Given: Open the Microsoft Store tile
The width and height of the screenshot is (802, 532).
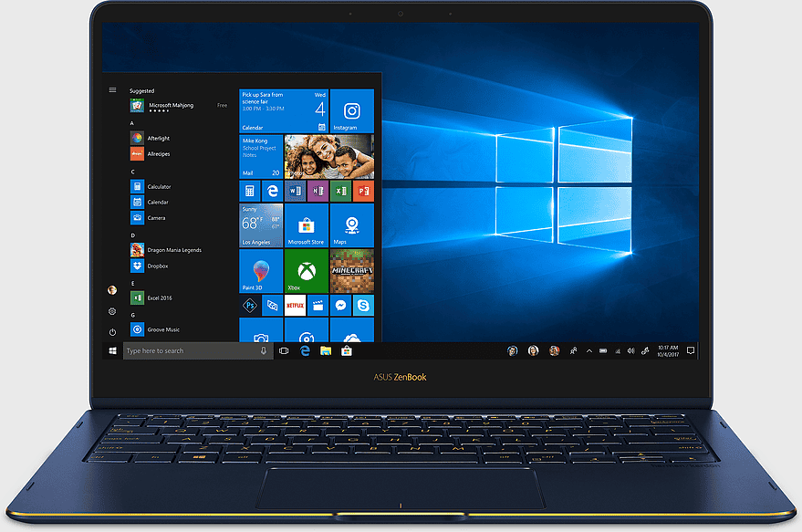Looking at the screenshot, I should [x=307, y=225].
